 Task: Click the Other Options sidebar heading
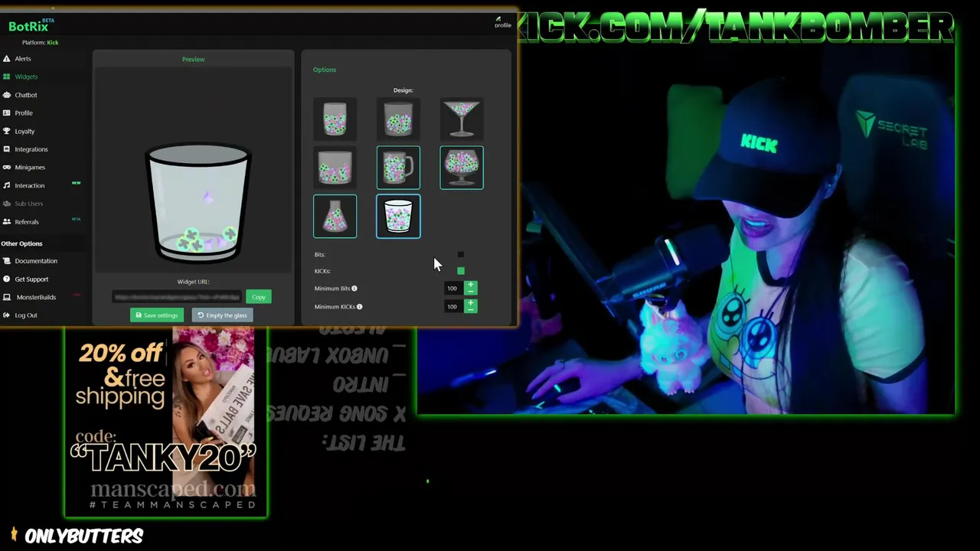click(x=21, y=243)
